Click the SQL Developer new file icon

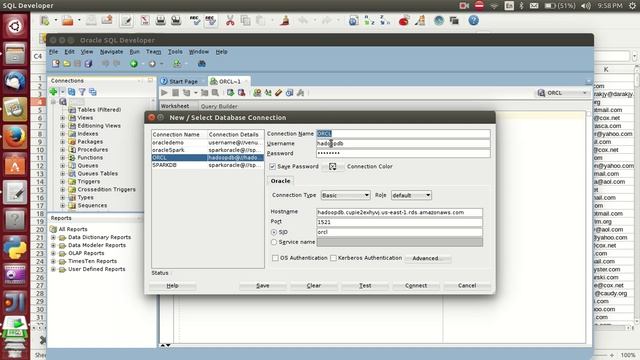pyautogui.click(x=56, y=64)
